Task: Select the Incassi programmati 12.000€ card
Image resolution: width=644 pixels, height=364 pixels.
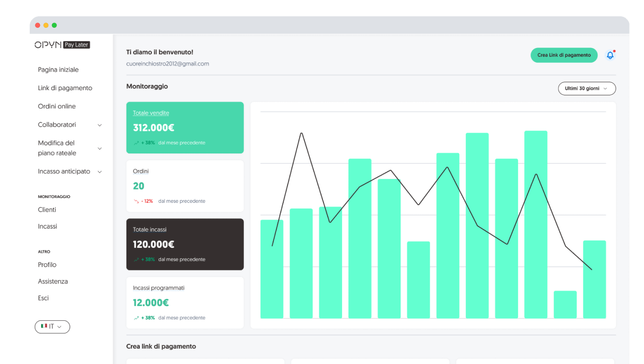Action: click(185, 303)
